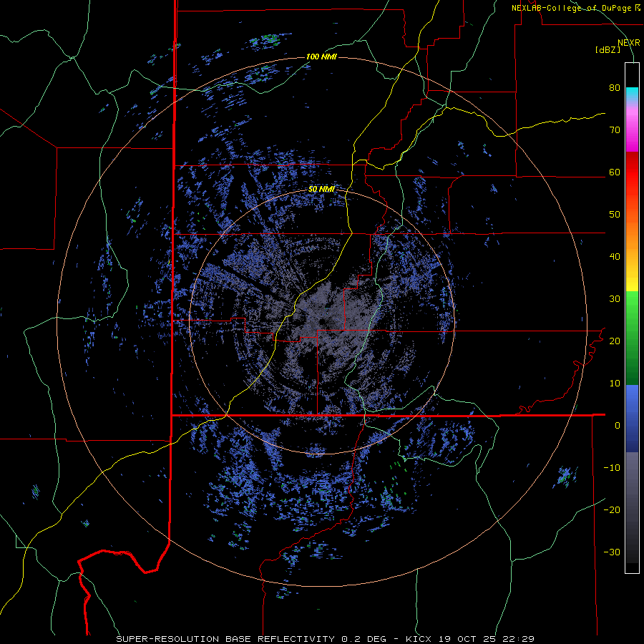Screen dimensions: 644x644
Task: Click the [dBZ] units label
Action: pos(608,50)
